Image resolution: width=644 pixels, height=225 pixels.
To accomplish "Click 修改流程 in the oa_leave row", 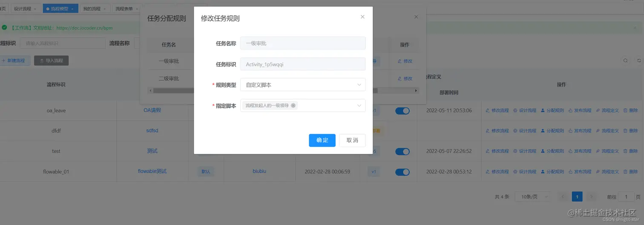I will tap(497, 110).
